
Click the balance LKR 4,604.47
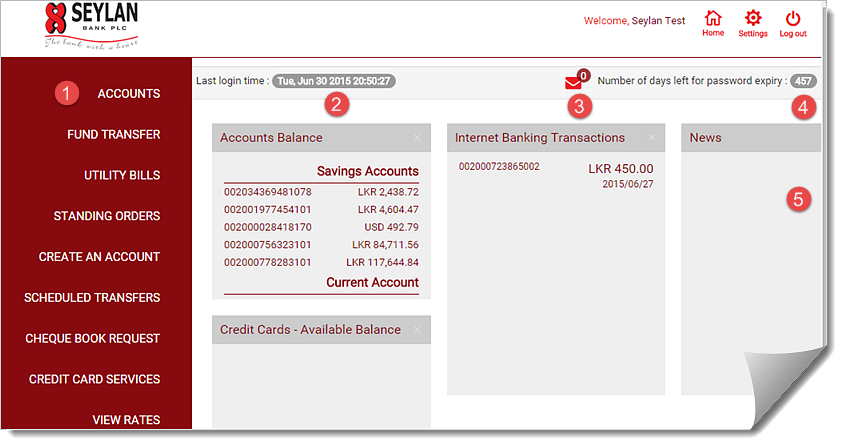388,210
